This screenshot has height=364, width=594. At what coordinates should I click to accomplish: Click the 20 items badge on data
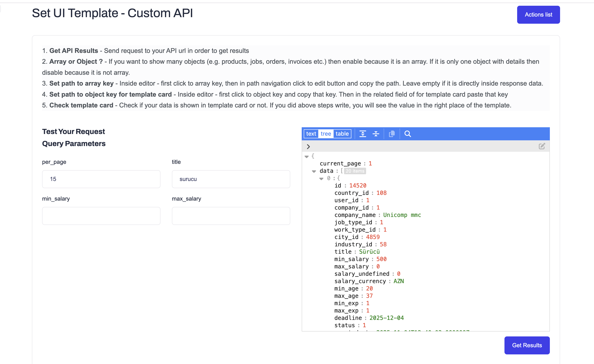tap(355, 171)
